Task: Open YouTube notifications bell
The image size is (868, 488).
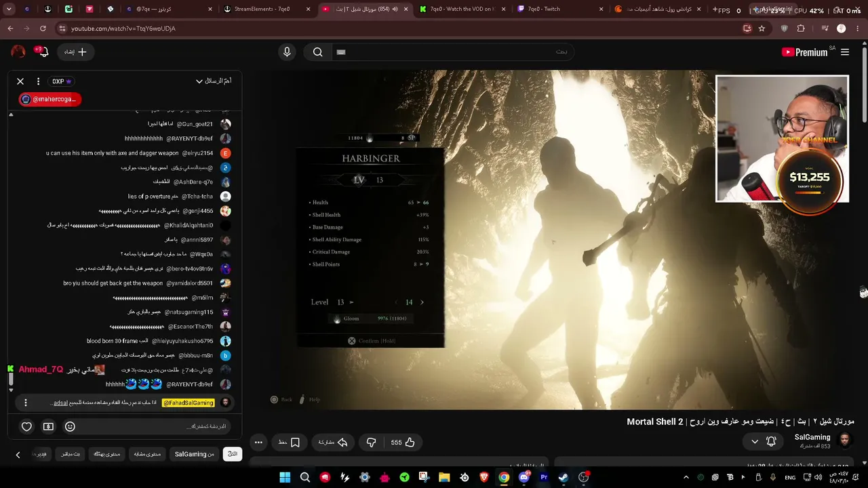Action: tap(44, 52)
